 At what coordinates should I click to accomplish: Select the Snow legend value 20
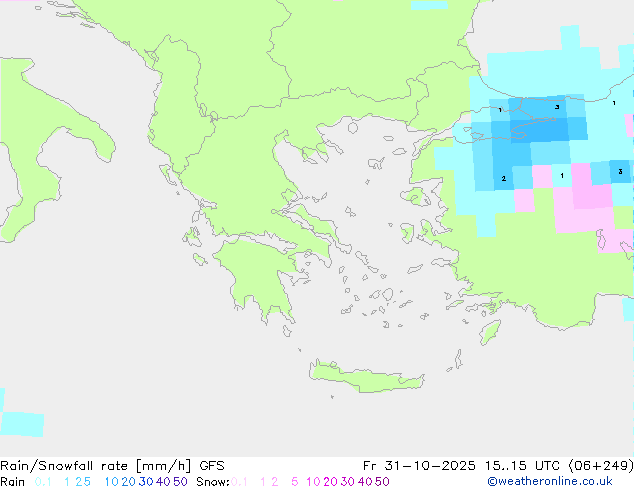[x=330, y=482]
